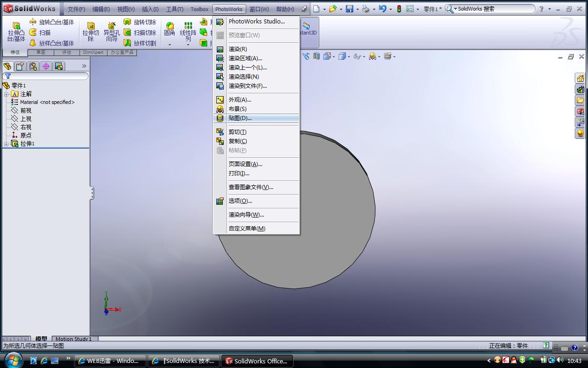The height and width of the screenshot is (368, 588).
Task: Expand the FeatureManager tabs chevron
Action: click(x=84, y=66)
